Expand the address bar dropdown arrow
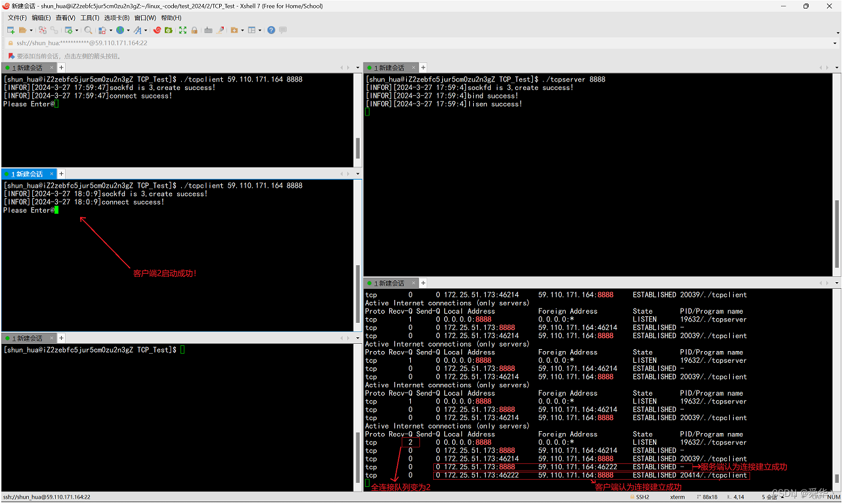 coord(835,43)
